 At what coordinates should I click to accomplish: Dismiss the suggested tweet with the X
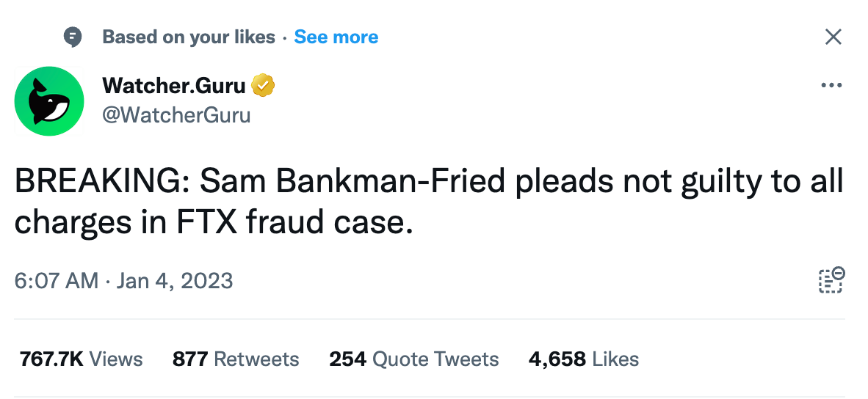pos(833,37)
